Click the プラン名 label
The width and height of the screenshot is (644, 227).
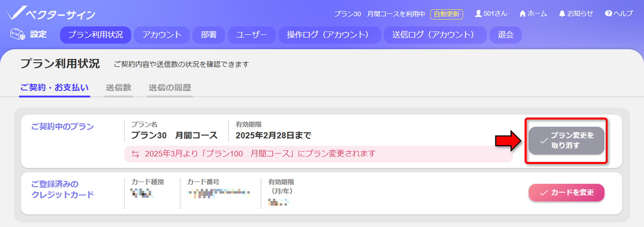tap(144, 124)
